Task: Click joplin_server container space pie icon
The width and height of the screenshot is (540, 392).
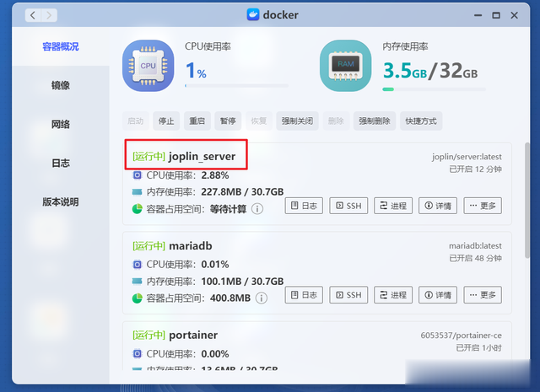Action: click(x=137, y=208)
